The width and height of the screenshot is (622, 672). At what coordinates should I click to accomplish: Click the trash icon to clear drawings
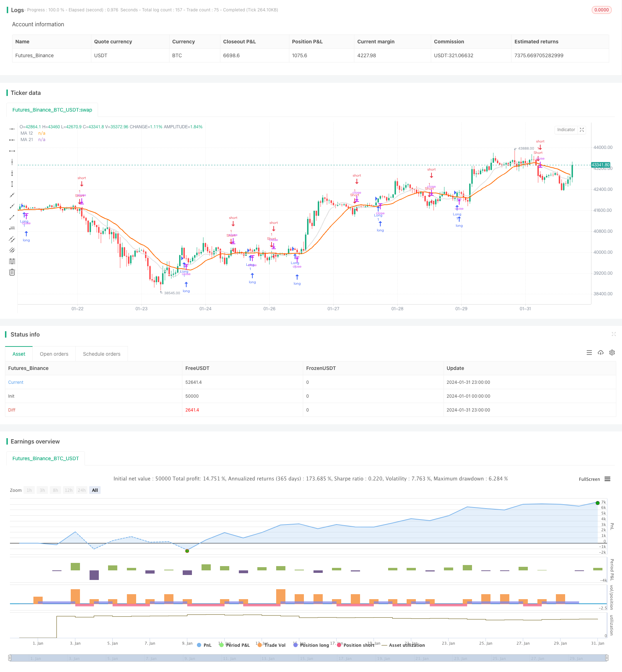[x=12, y=272]
